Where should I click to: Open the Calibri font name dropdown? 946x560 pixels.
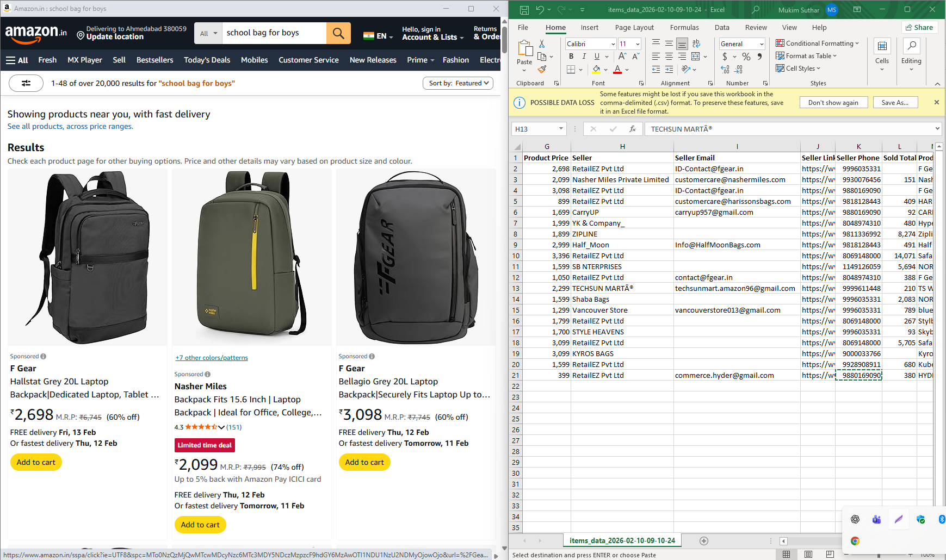click(x=613, y=44)
